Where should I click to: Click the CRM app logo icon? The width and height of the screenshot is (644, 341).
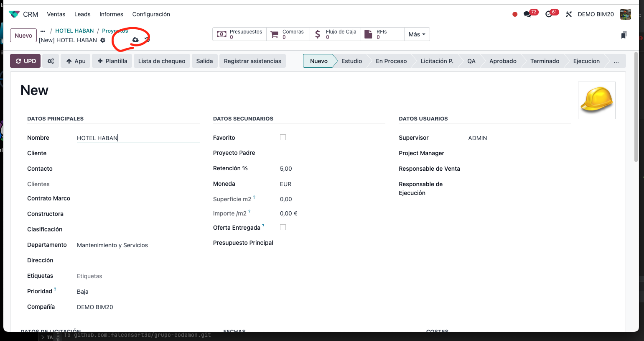tap(14, 14)
